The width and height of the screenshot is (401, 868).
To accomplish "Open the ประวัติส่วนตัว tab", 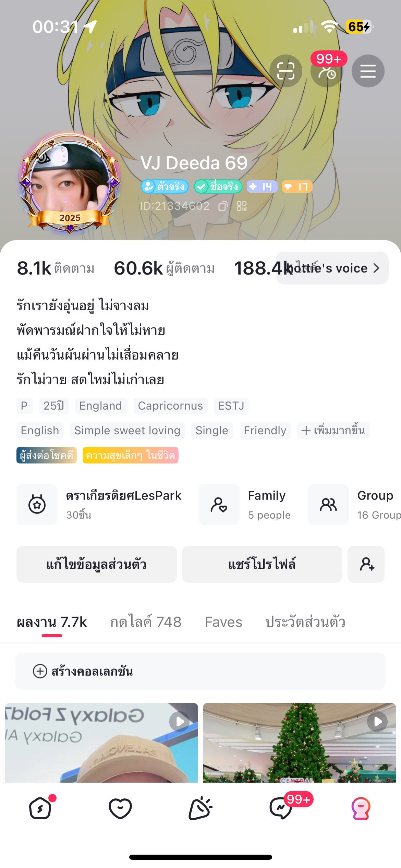I will [305, 622].
